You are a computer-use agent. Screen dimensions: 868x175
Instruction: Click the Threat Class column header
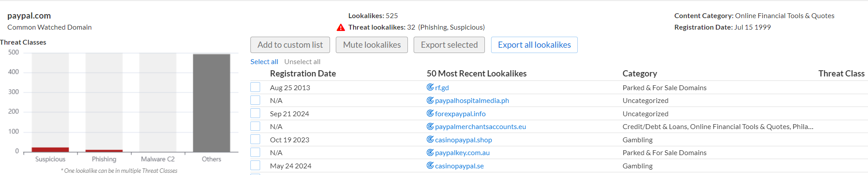coord(841,73)
